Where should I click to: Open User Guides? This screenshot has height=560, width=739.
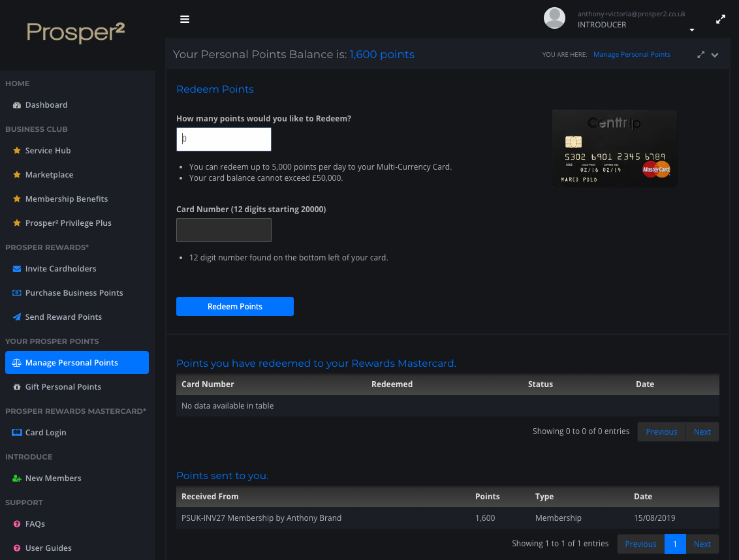click(48, 548)
